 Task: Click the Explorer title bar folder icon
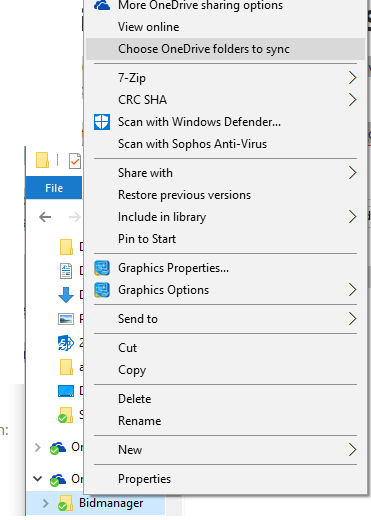click(42, 160)
